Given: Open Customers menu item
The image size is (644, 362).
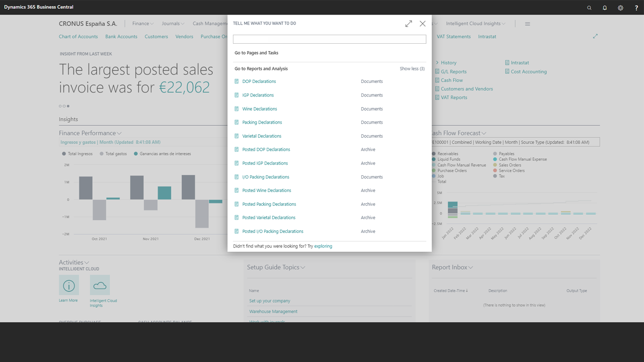Looking at the screenshot, I should pos(156,37).
